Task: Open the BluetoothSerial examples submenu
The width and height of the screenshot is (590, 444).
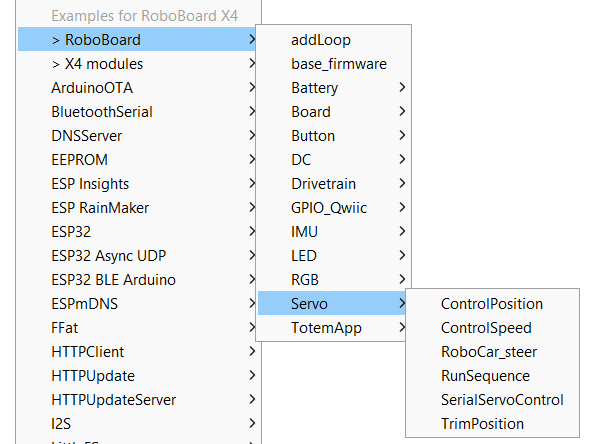Action: tap(138, 112)
